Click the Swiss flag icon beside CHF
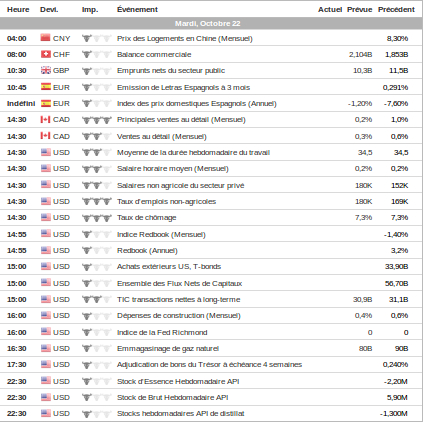The height and width of the screenshot is (422, 425). tap(46, 54)
